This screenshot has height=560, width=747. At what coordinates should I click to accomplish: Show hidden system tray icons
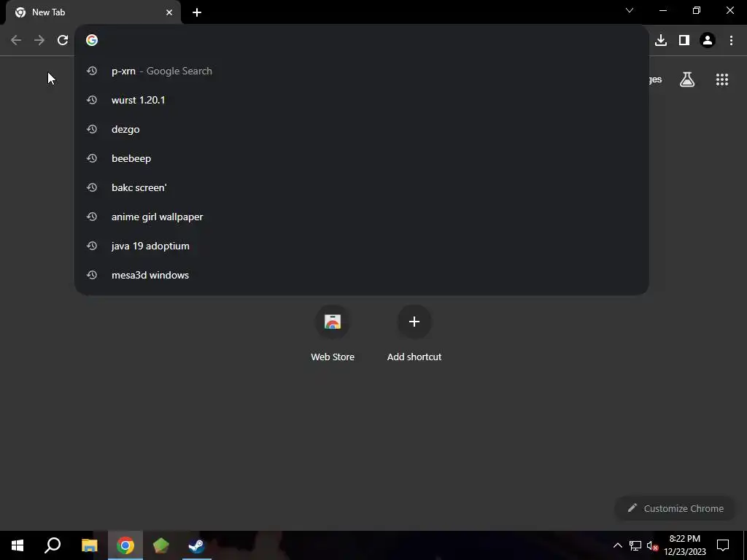(x=617, y=545)
